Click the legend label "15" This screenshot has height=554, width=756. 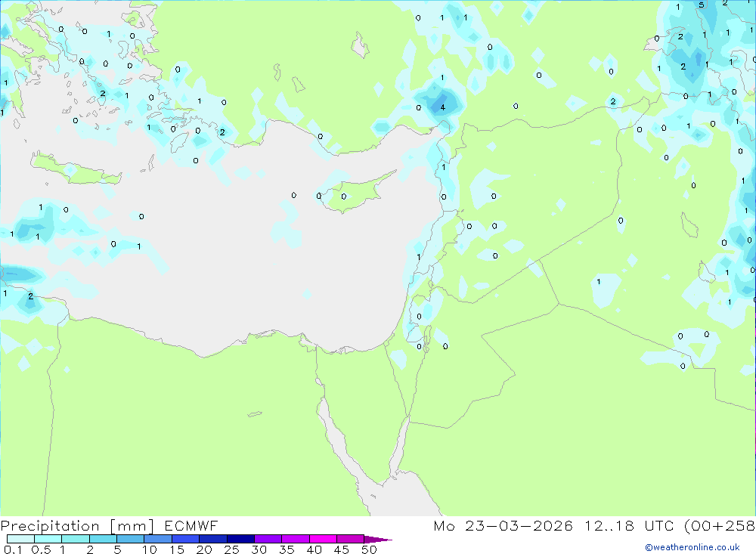tap(177, 549)
